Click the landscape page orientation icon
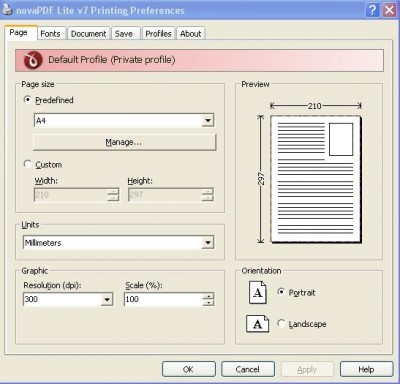Screen dimensions: 400x384 point(257,324)
